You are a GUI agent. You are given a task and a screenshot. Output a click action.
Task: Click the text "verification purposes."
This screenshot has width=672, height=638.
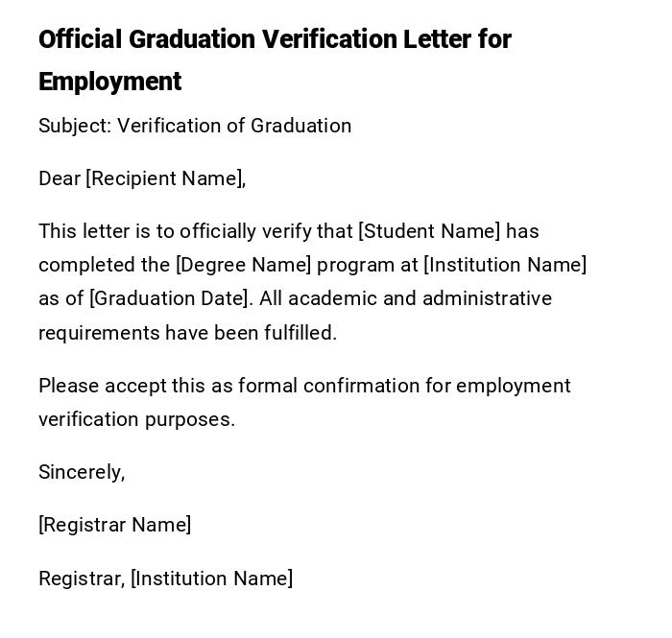tap(136, 419)
